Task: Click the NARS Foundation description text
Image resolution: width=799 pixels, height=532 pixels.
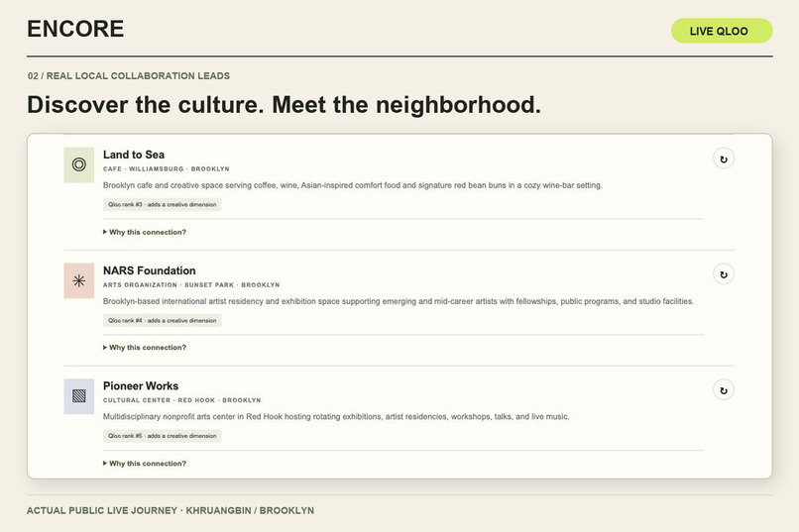Action: click(x=399, y=301)
